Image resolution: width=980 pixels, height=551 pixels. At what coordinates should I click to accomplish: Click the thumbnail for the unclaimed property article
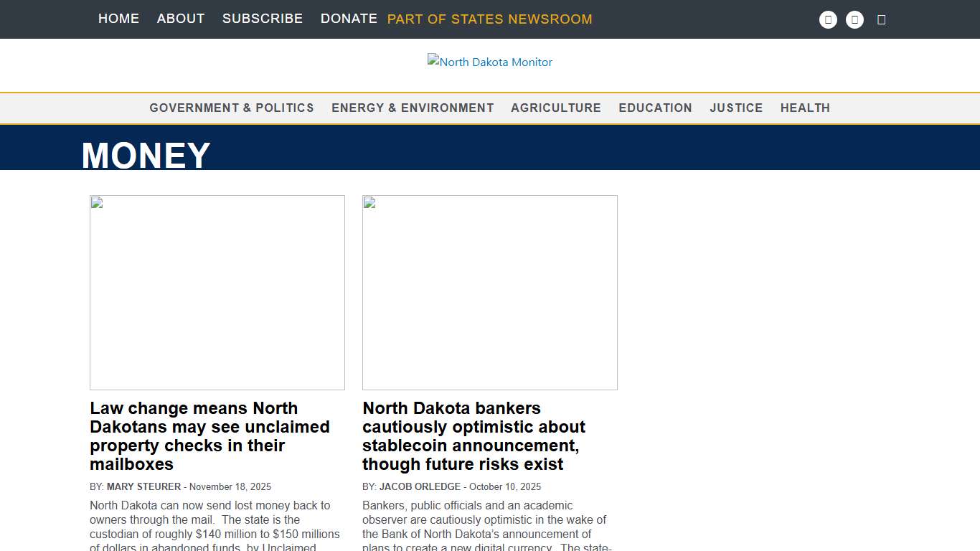tap(217, 292)
